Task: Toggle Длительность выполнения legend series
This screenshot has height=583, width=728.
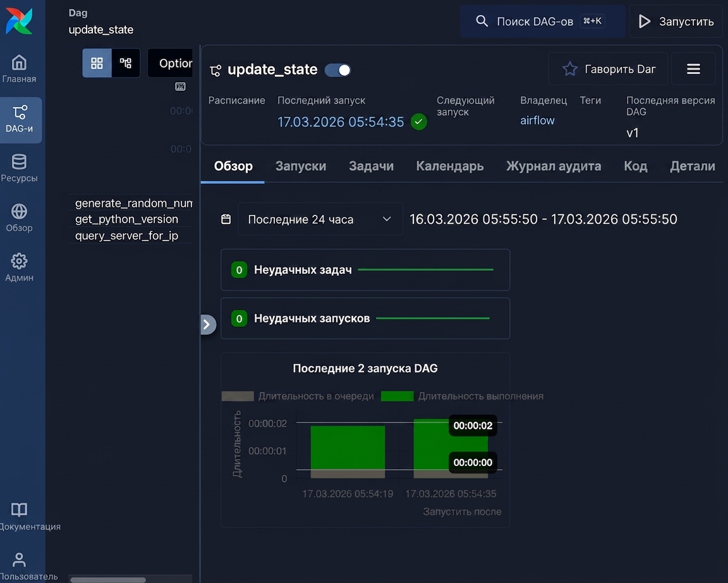Action: coord(462,396)
